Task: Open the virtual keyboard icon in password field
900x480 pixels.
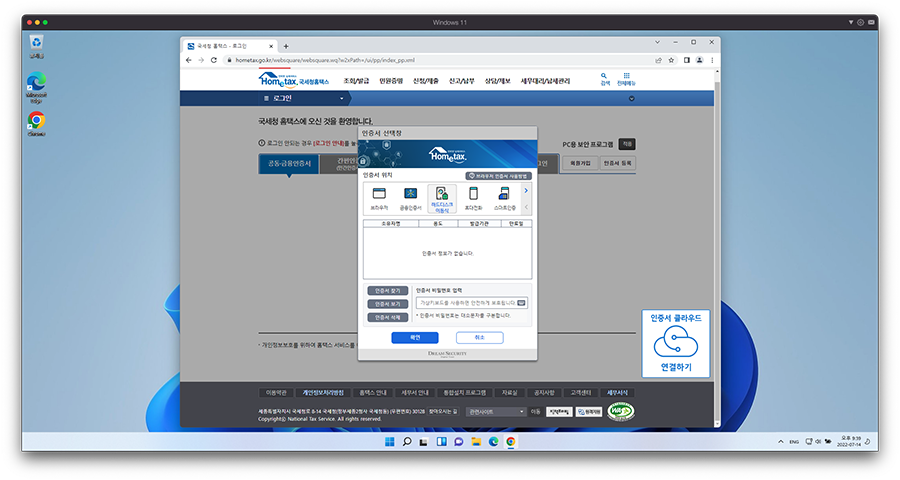Action: 521,303
